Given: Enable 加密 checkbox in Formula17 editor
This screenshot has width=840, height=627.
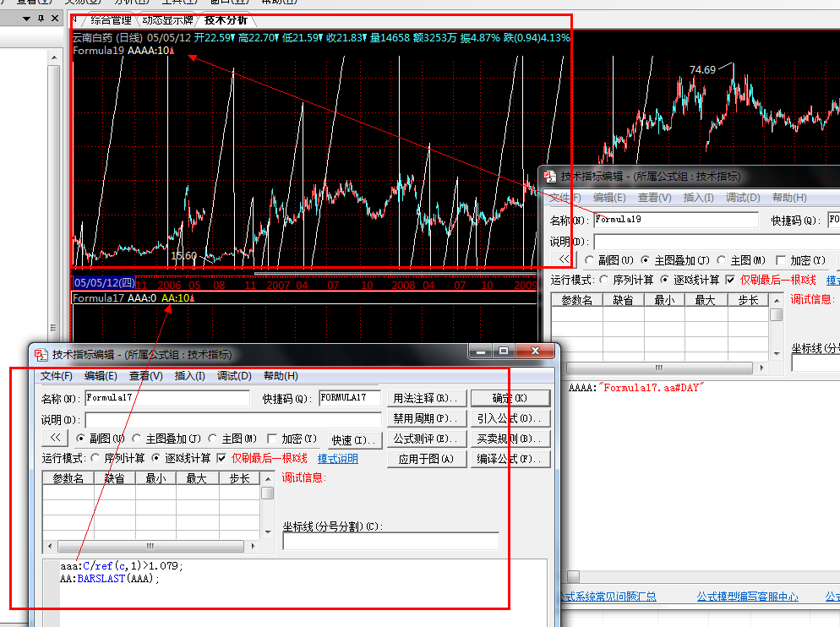Looking at the screenshot, I should tap(272, 439).
